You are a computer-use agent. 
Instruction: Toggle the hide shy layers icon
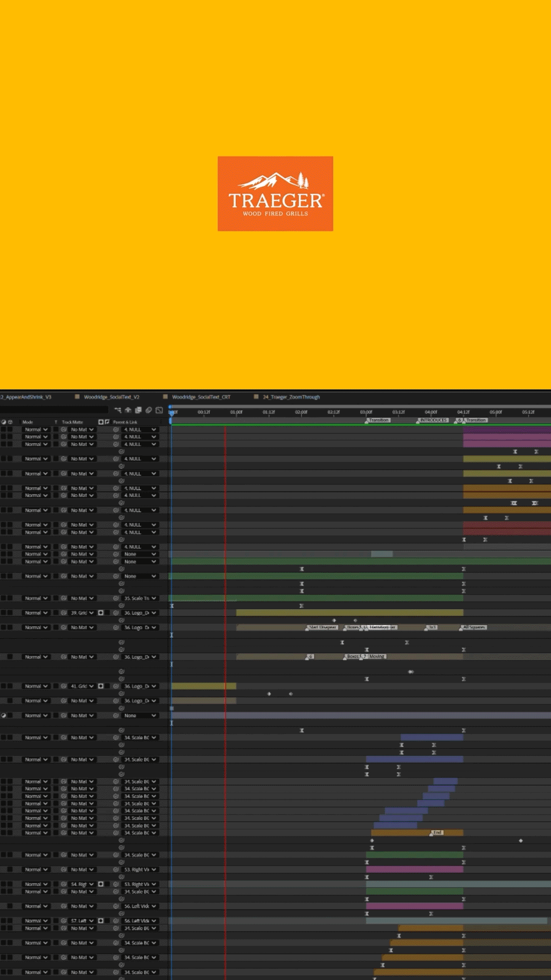tap(128, 410)
